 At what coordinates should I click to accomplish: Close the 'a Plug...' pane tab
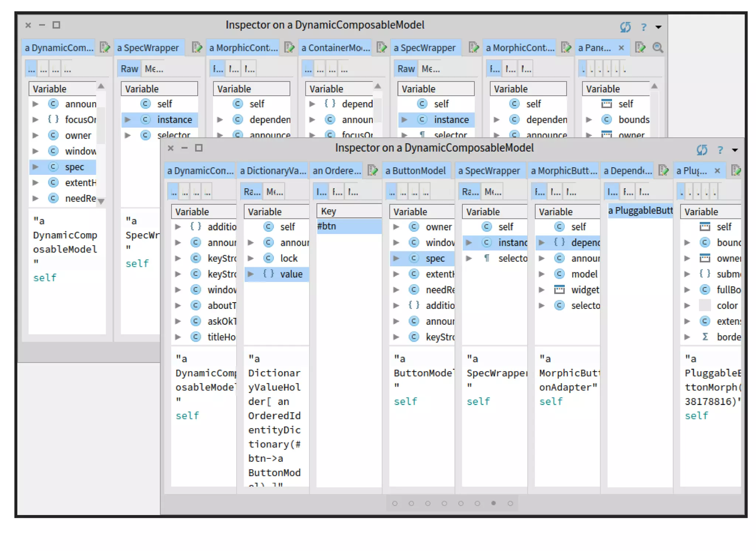pyautogui.click(x=717, y=171)
